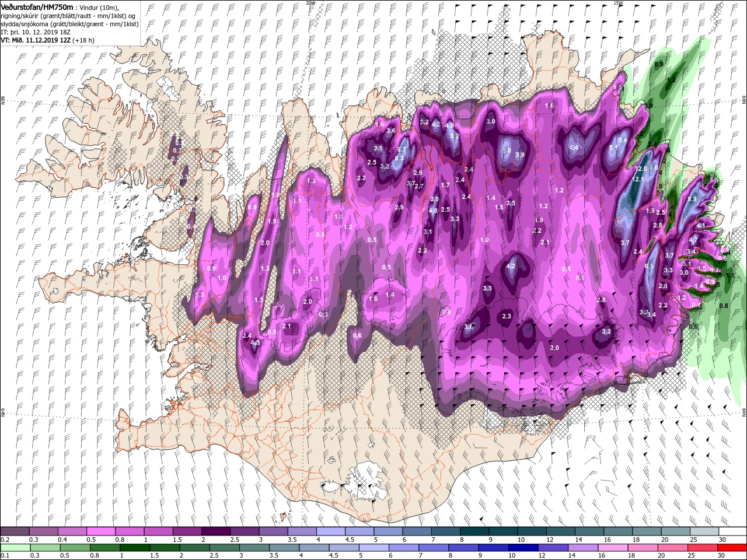The width and height of the screenshot is (747, 560).
Task: Click the '6.3' value on the map
Action: click(x=399, y=158)
